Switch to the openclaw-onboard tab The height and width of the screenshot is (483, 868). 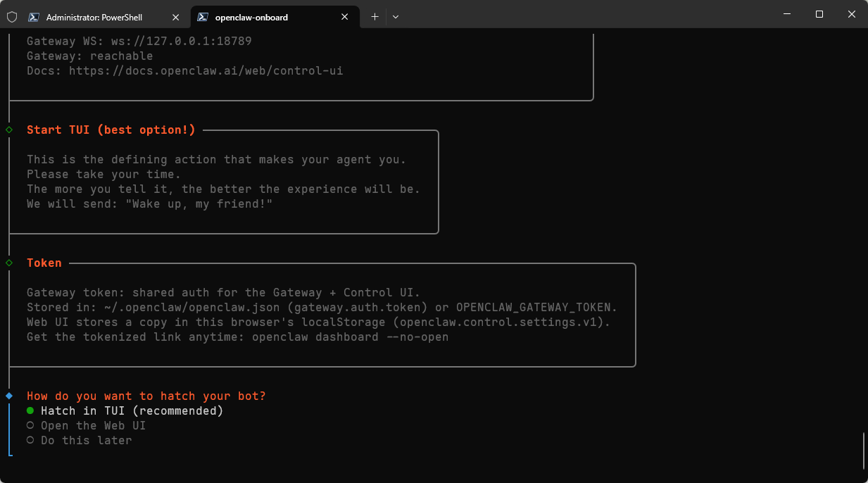click(x=275, y=17)
